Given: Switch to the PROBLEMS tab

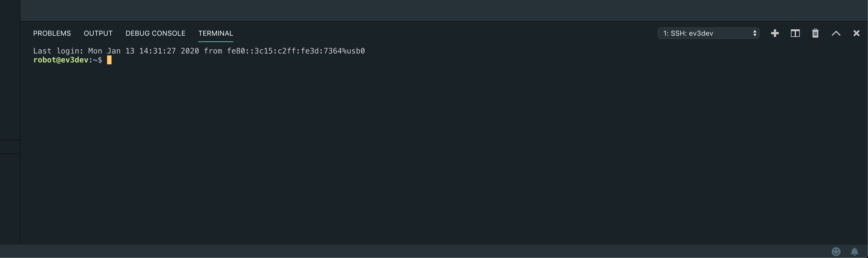Looking at the screenshot, I should (x=52, y=33).
